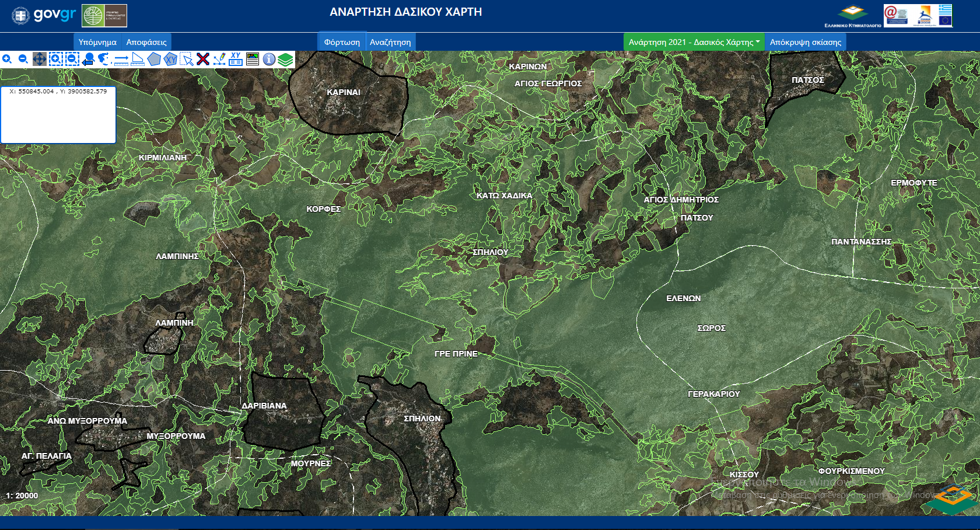Click the Ελληνικό Κτηματολόγιο logo in header
Screen dimensions: 980x530
(852, 16)
